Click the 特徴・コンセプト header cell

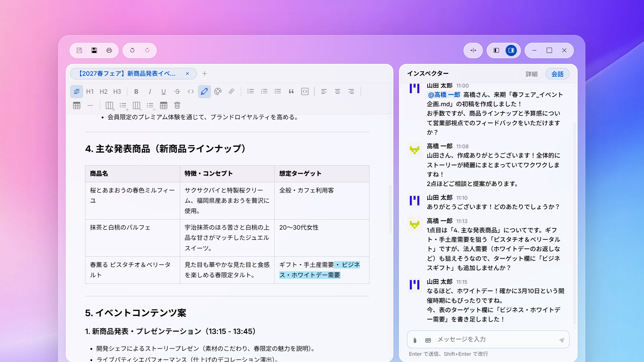pyautogui.click(x=227, y=174)
